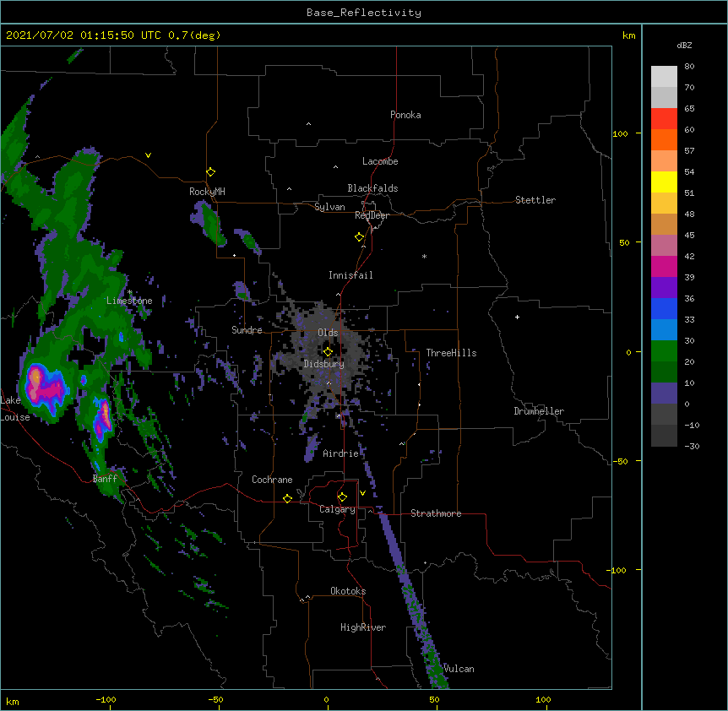This screenshot has width=728, height=711.
Task: Click the Didsbury label
Action: point(324,364)
